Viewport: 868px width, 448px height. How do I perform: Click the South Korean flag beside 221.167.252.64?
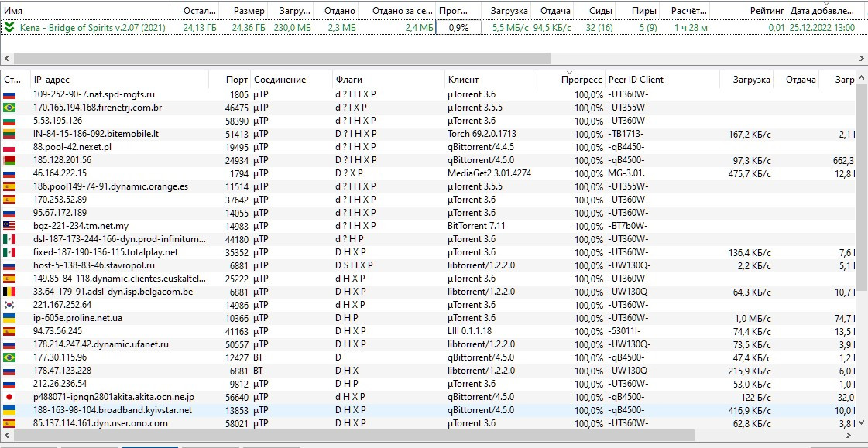coord(10,305)
